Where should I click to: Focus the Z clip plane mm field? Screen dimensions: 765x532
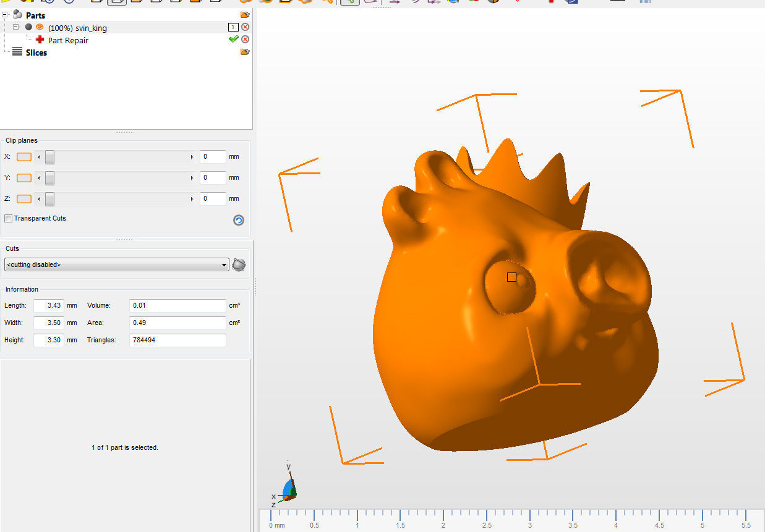click(x=213, y=199)
